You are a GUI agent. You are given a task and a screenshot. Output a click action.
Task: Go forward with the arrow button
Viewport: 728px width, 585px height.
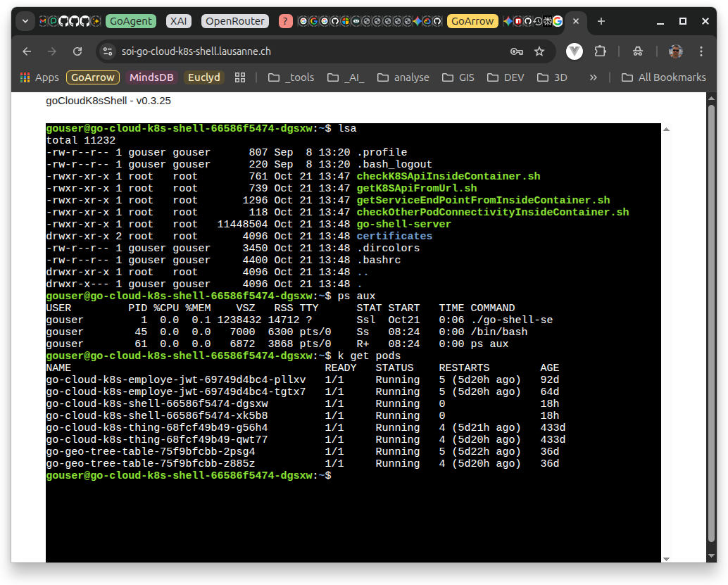52,51
